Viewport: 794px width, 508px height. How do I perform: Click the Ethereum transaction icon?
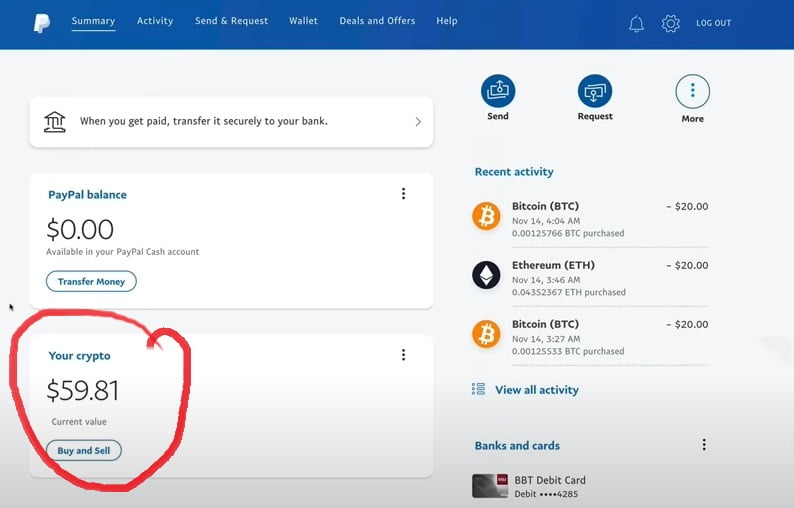[486, 275]
